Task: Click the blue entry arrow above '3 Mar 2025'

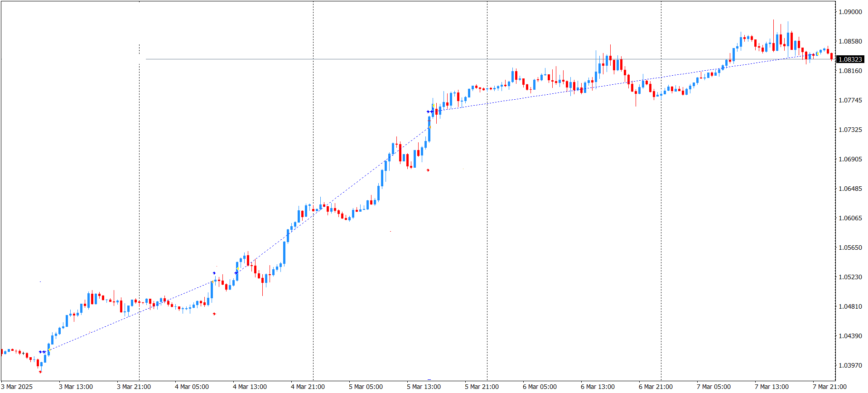Action: tap(41, 352)
